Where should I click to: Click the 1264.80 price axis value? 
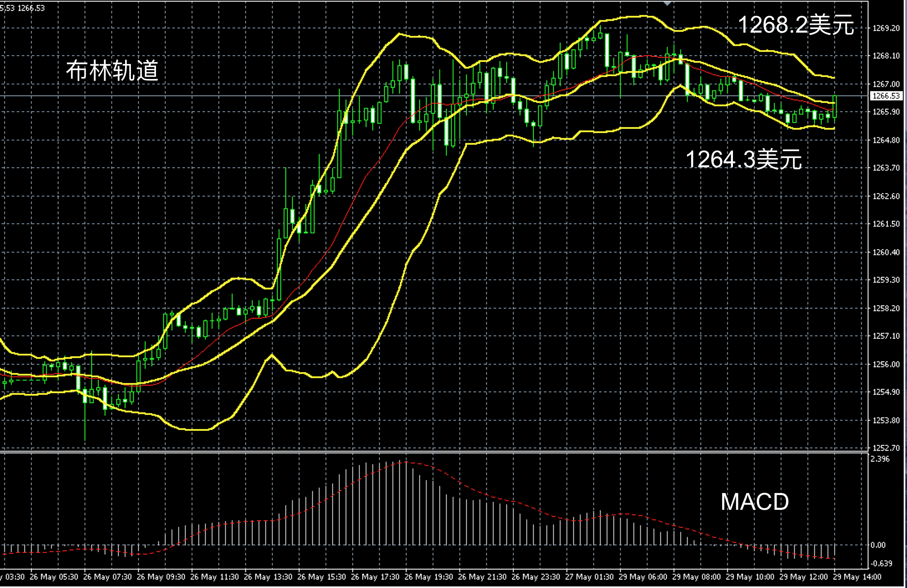[886, 140]
